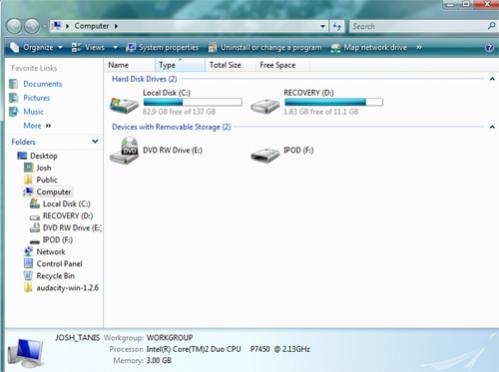The height and width of the screenshot is (372, 499).
Task: Collapse the Hard Disk Drives group
Action: point(492,79)
